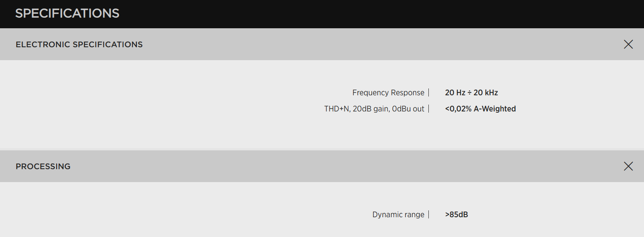The image size is (644, 237).
Task: Click the word Response in Frequency Response
Action: [407, 93]
